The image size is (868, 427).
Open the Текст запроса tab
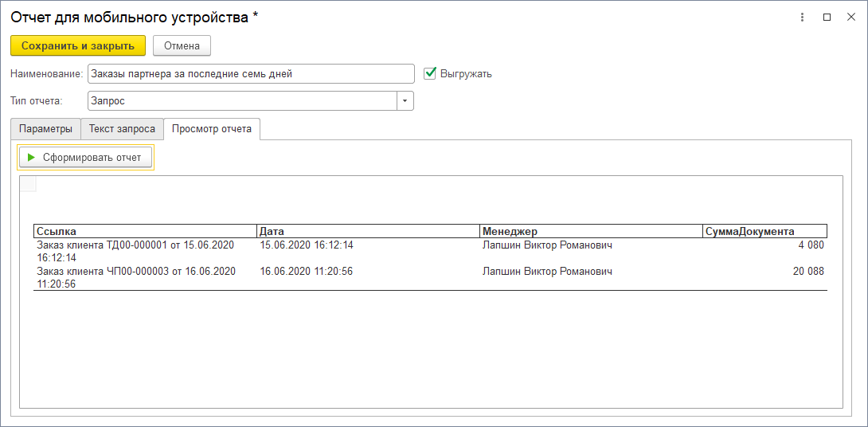pos(123,129)
